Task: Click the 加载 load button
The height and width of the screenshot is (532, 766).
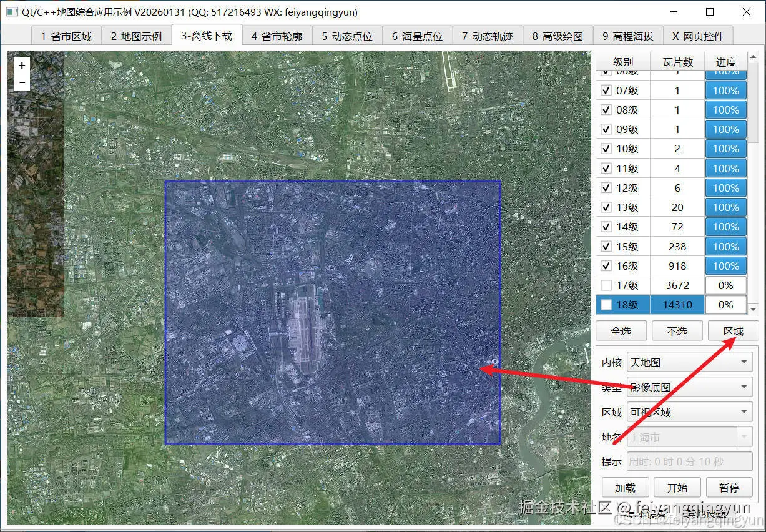Action: click(x=625, y=488)
